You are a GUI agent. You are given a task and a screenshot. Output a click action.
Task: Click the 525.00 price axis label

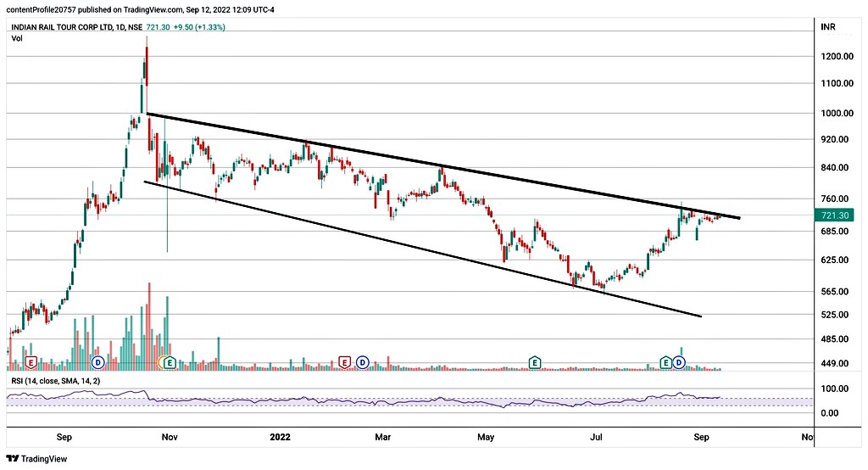(835, 315)
